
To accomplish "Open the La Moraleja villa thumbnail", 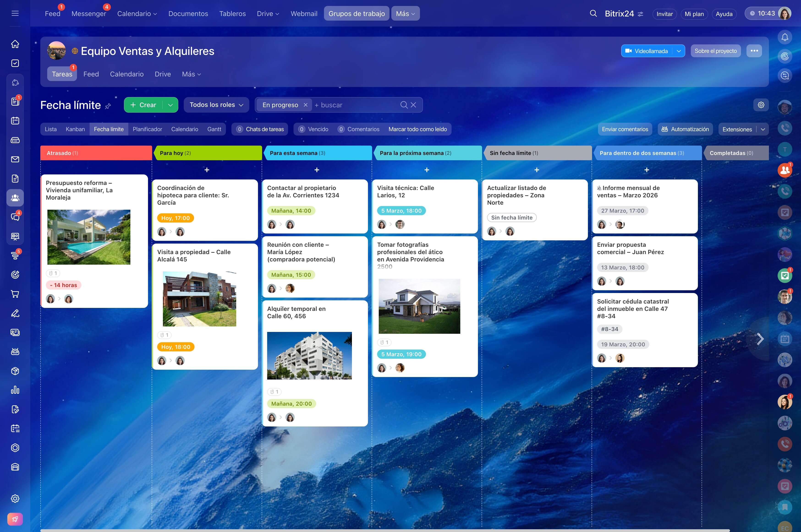I will (89, 237).
